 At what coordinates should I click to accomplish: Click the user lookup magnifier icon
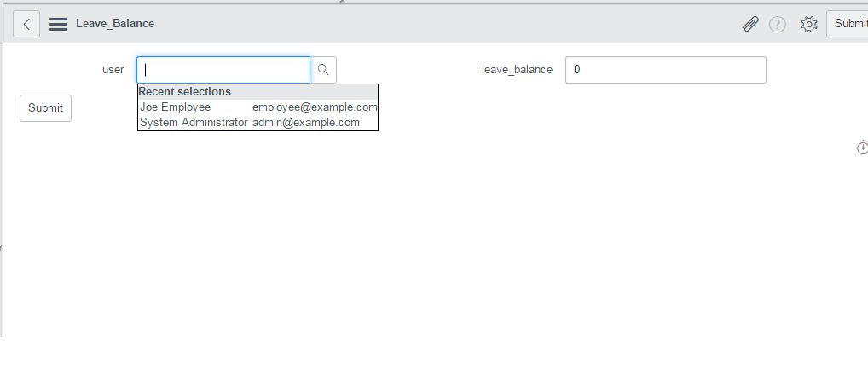coord(323,70)
